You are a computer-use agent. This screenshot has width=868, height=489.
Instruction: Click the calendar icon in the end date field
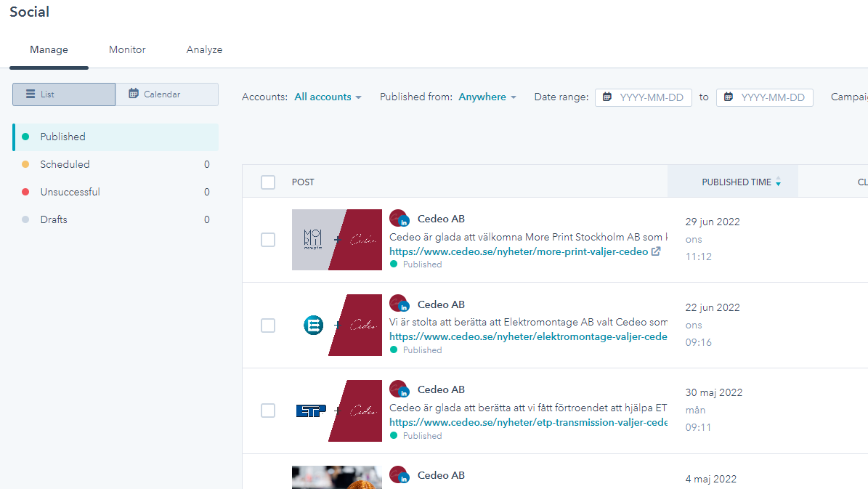coord(729,97)
